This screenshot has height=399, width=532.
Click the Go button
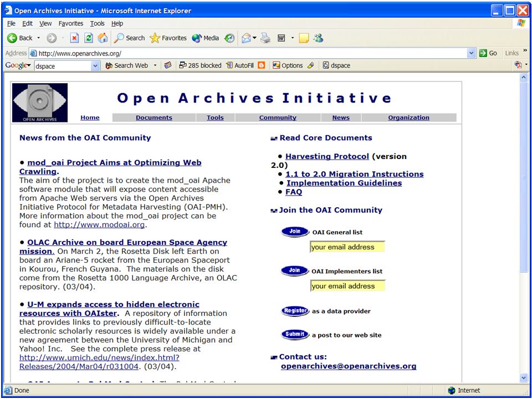point(488,53)
